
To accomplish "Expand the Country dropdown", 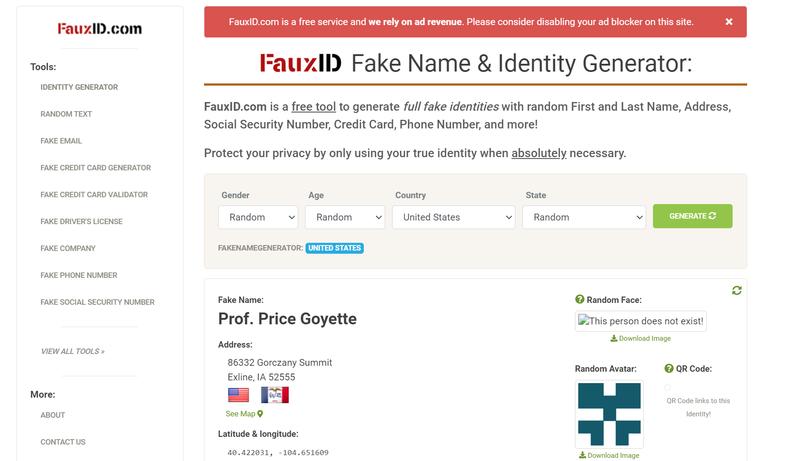I will pyautogui.click(x=454, y=217).
